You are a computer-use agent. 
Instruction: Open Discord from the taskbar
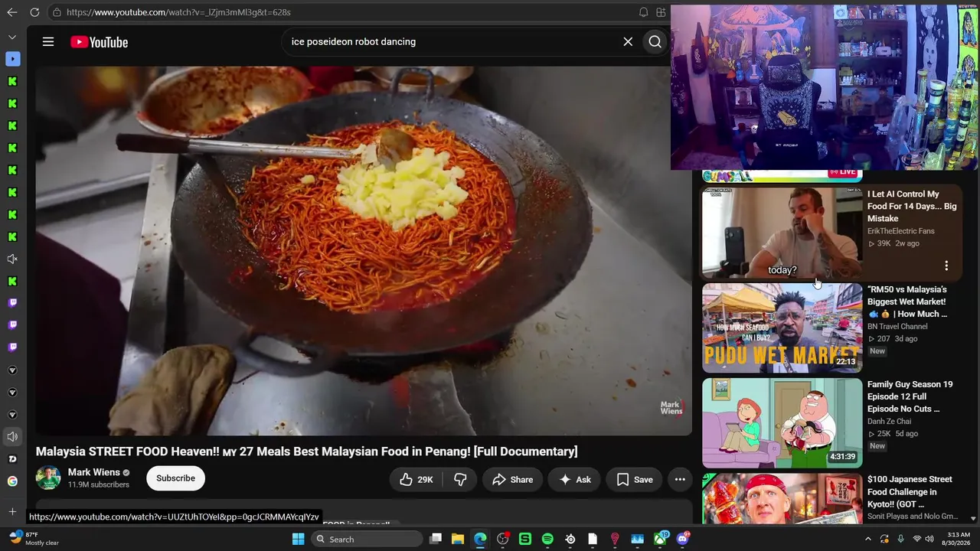(x=683, y=540)
